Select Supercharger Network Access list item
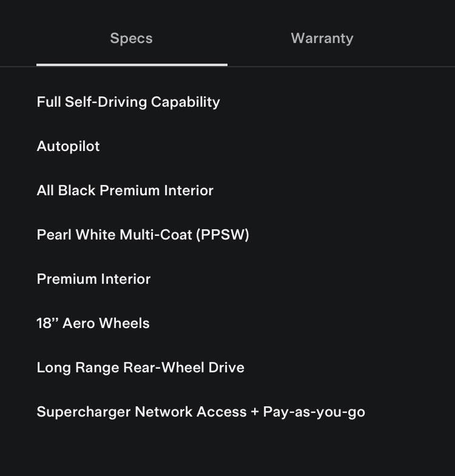 click(x=200, y=412)
